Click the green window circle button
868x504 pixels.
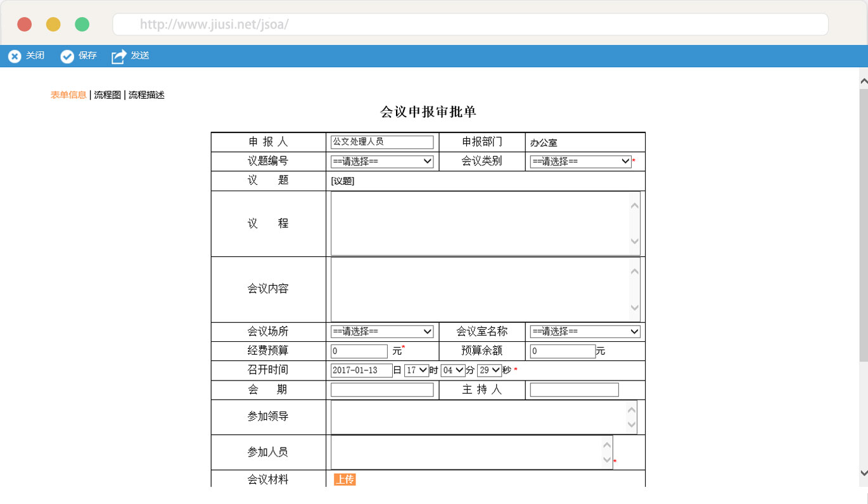(82, 25)
